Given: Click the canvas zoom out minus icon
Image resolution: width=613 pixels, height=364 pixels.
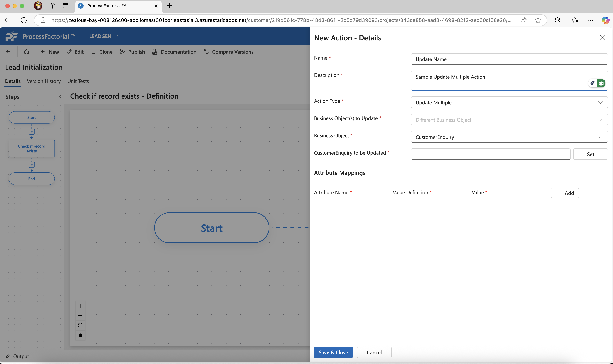Looking at the screenshot, I should pyautogui.click(x=80, y=316).
